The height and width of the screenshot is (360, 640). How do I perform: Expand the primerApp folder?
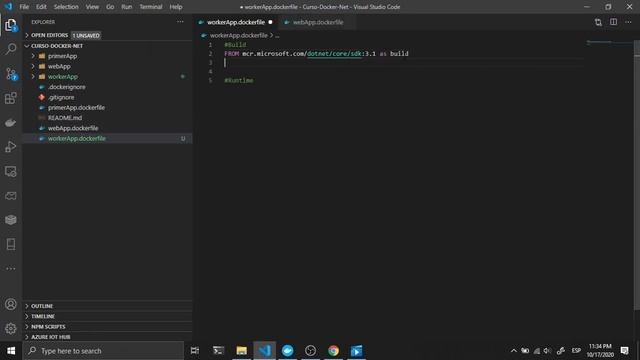tap(62, 56)
